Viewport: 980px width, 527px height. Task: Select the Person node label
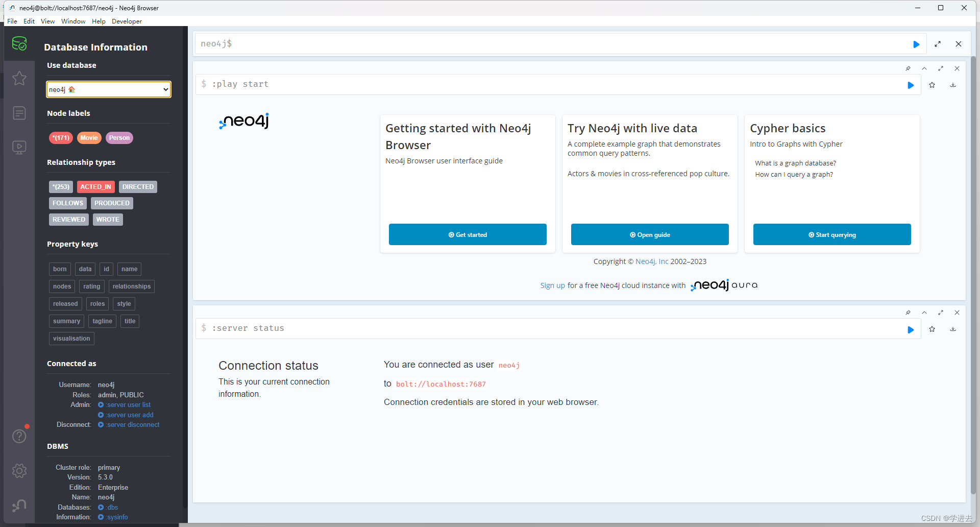tap(119, 138)
